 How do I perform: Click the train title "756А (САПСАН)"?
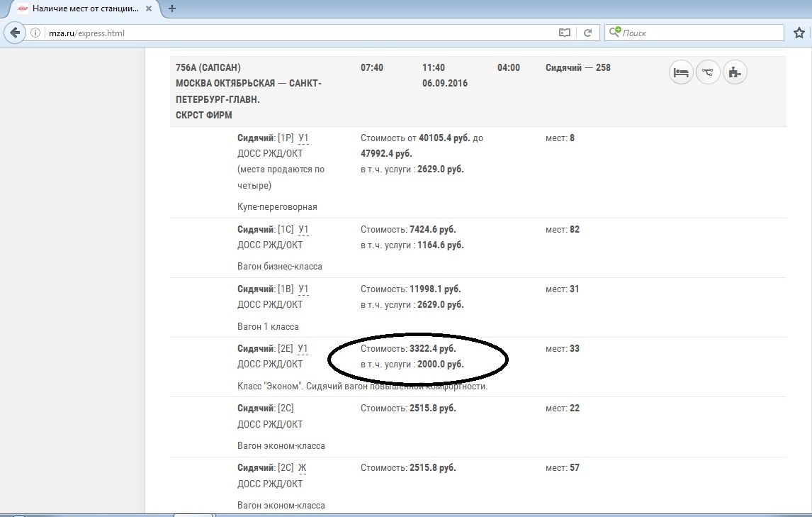pyautogui.click(x=208, y=68)
